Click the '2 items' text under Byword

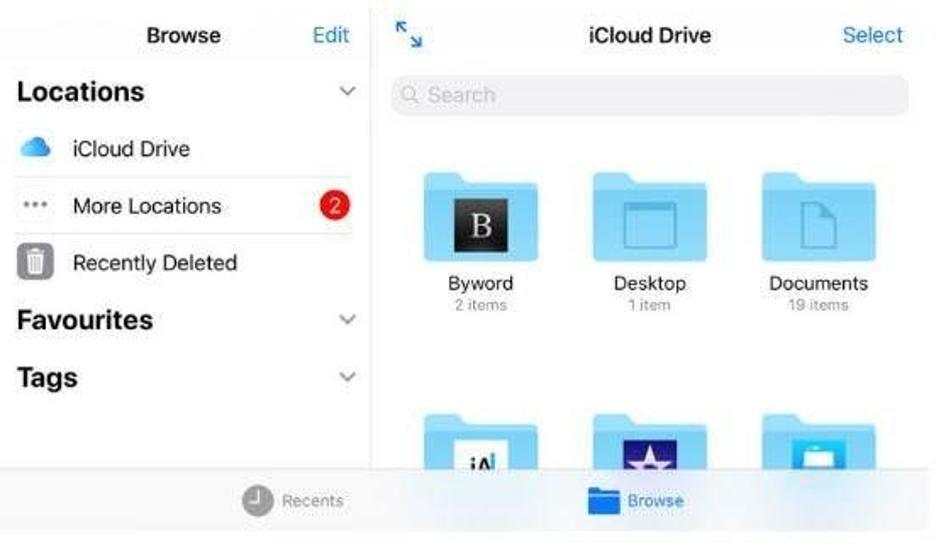click(481, 305)
